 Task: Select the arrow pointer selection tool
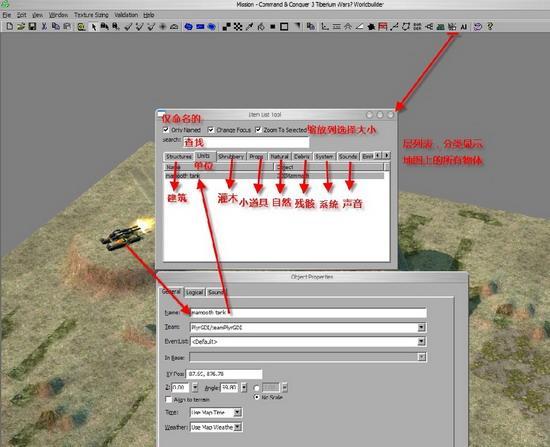tap(94, 27)
